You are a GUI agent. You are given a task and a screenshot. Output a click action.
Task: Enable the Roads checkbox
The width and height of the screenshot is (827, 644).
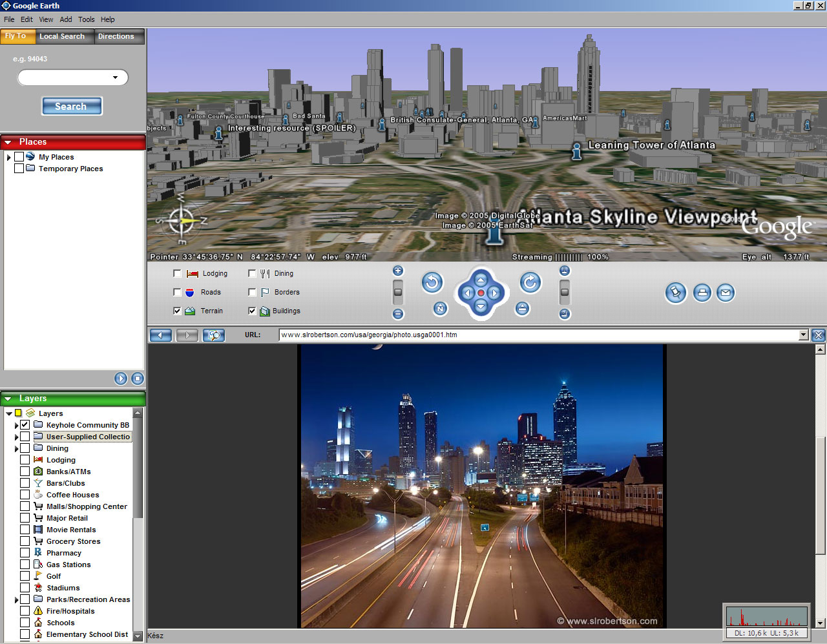(177, 293)
